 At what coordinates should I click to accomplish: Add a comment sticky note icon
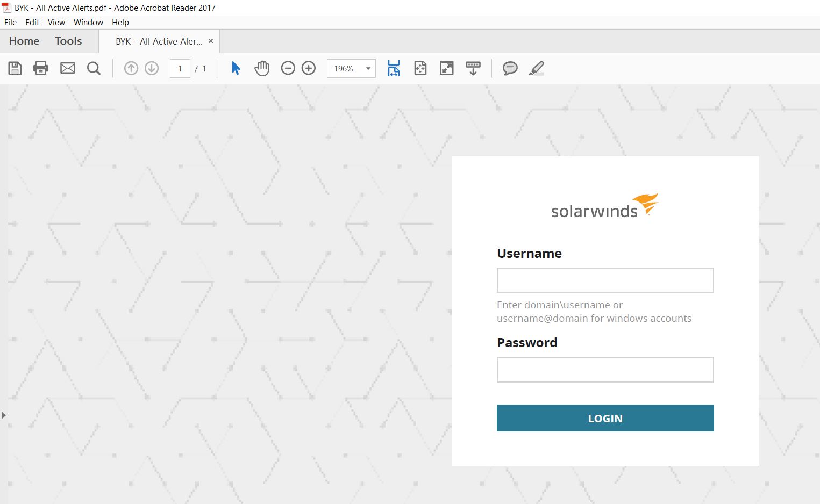tap(510, 68)
